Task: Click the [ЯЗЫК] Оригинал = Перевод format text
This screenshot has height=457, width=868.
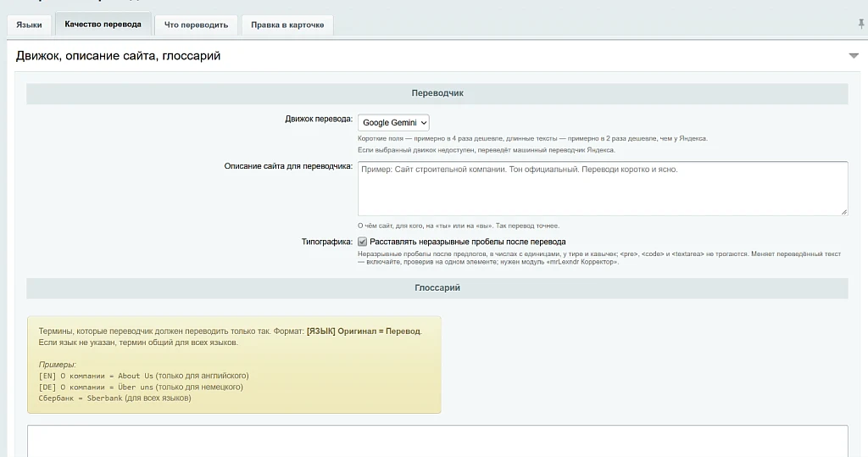Action: tap(363, 332)
